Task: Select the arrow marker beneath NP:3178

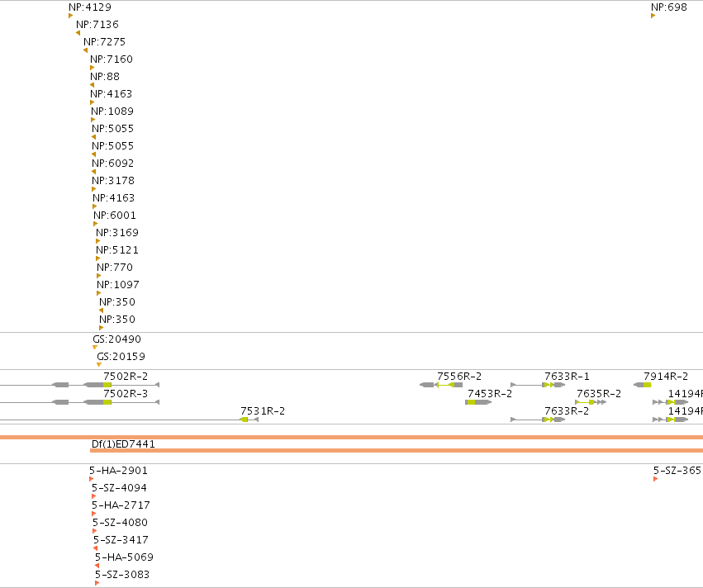Action: click(93, 190)
